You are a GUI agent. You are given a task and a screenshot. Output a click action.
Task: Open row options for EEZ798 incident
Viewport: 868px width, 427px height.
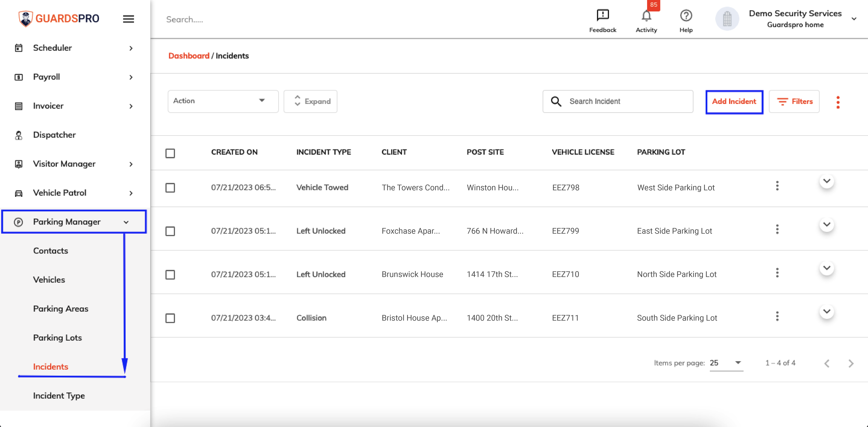(x=777, y=186)
